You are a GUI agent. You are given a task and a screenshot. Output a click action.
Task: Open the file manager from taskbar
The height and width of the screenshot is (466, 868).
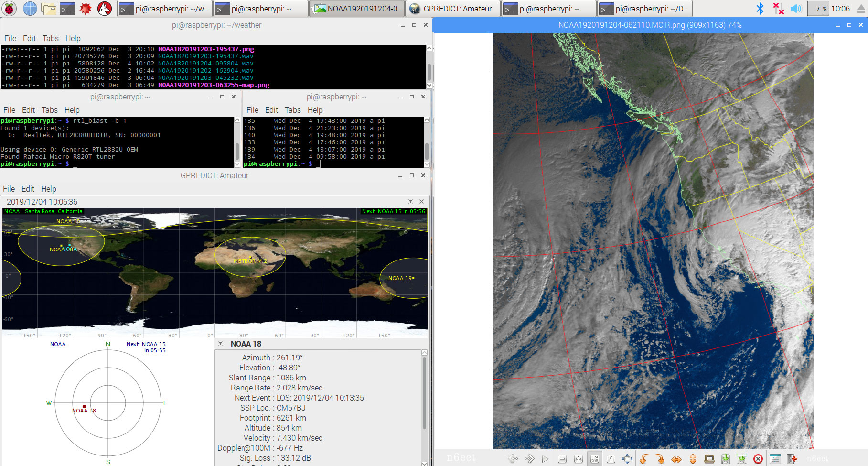[48, 9]
